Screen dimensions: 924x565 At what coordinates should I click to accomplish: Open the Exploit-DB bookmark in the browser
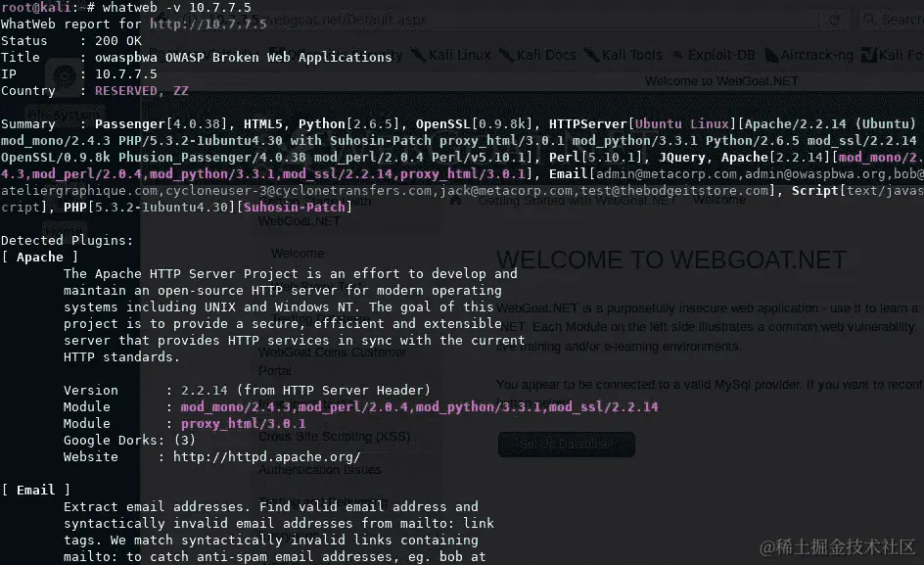pos(714,55)
